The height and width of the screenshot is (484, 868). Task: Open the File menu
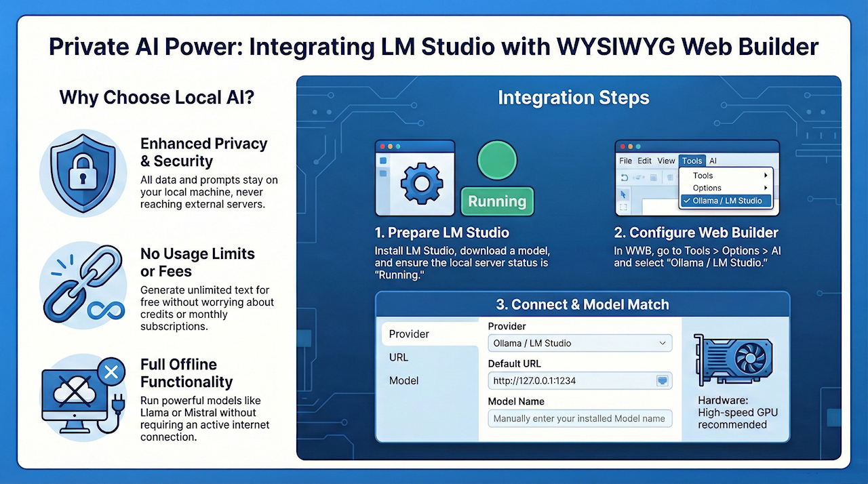625,161
